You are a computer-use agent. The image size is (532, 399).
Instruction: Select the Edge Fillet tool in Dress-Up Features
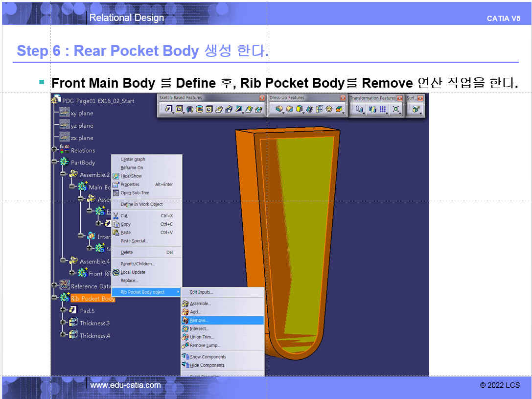pyautogui.click(x=279, y=109)
